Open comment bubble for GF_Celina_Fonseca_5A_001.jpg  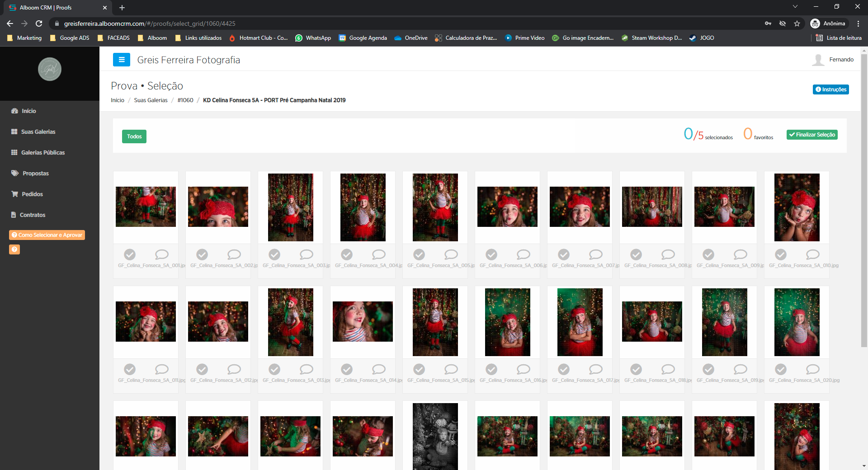(161, 254)
